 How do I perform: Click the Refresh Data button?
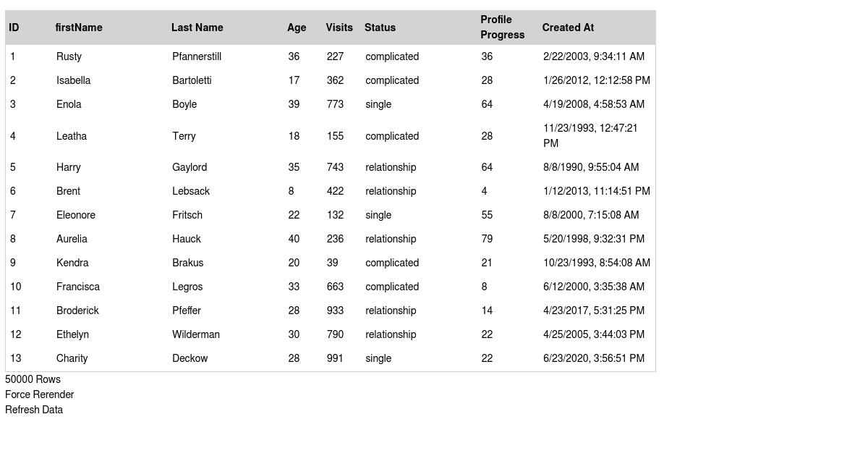point(34,410)
